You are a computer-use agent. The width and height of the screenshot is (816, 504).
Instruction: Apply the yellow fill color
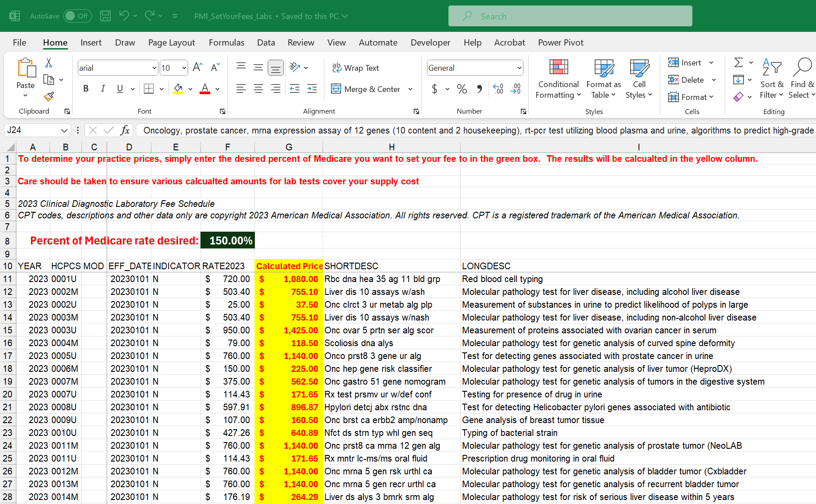(178, 89)
